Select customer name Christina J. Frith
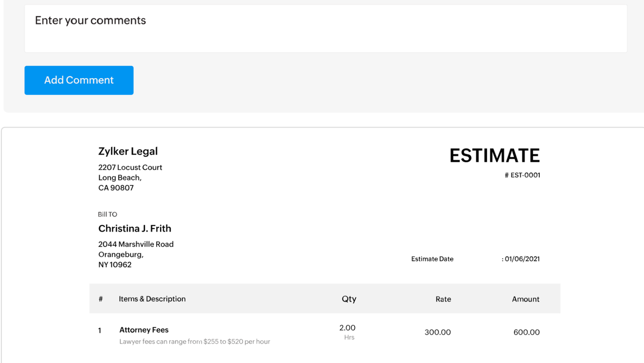The width and height of the screenshot is (644, 363). pos(134,228)
